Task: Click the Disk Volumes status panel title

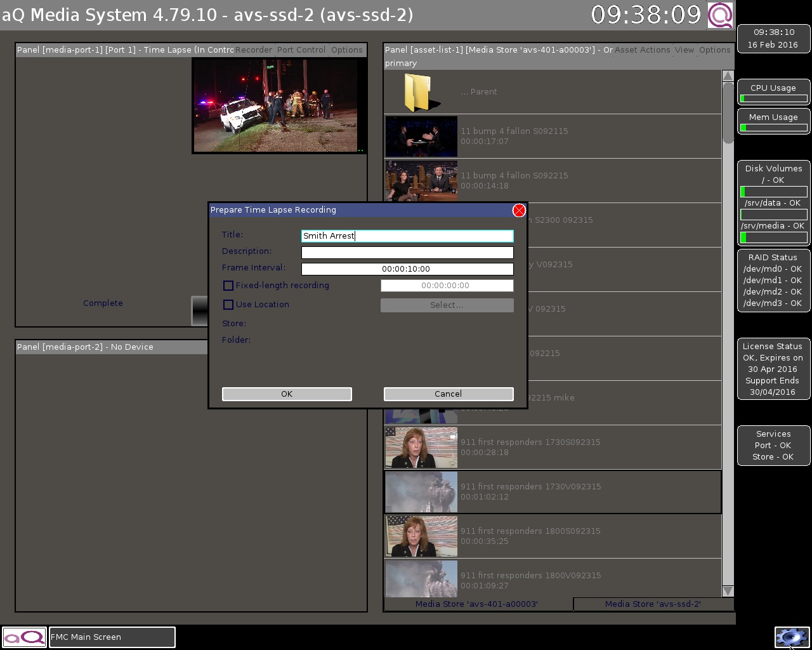Action: (x=773, y=169)
